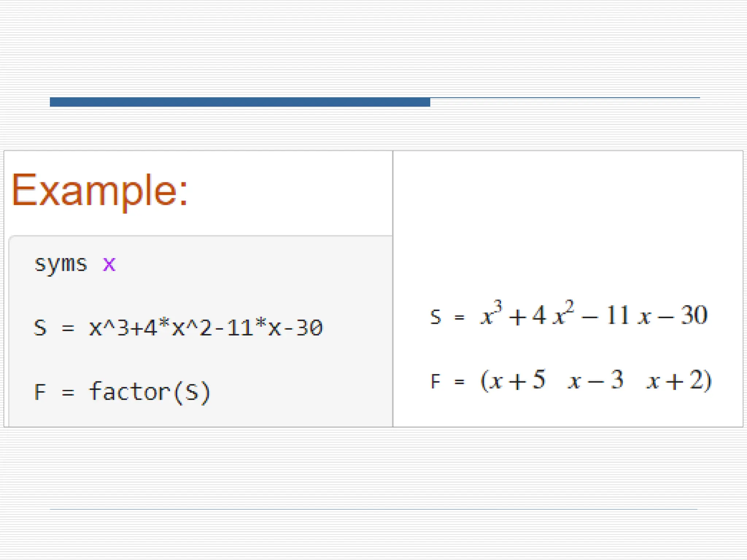
Task: Click the S variable starting the polynomial code line
Action: (40, 327)
